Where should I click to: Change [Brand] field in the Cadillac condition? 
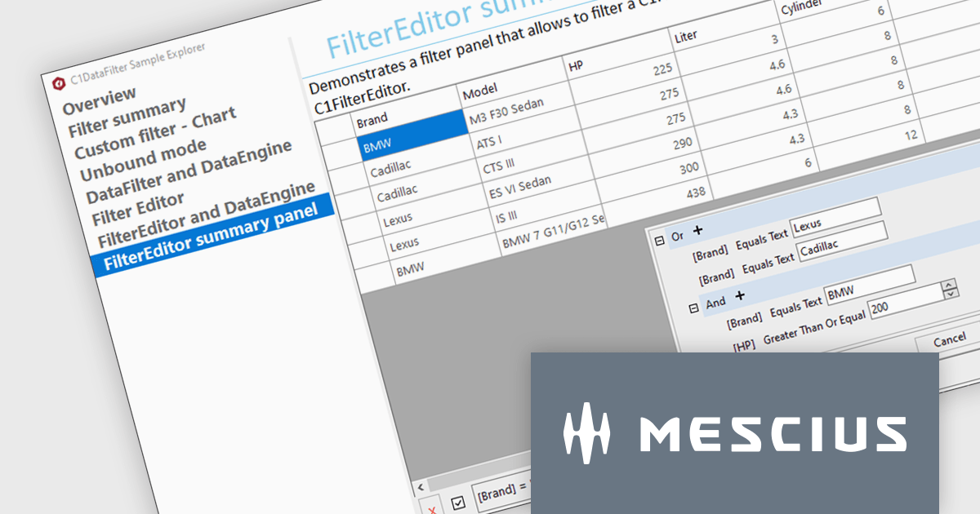[717, 277]
